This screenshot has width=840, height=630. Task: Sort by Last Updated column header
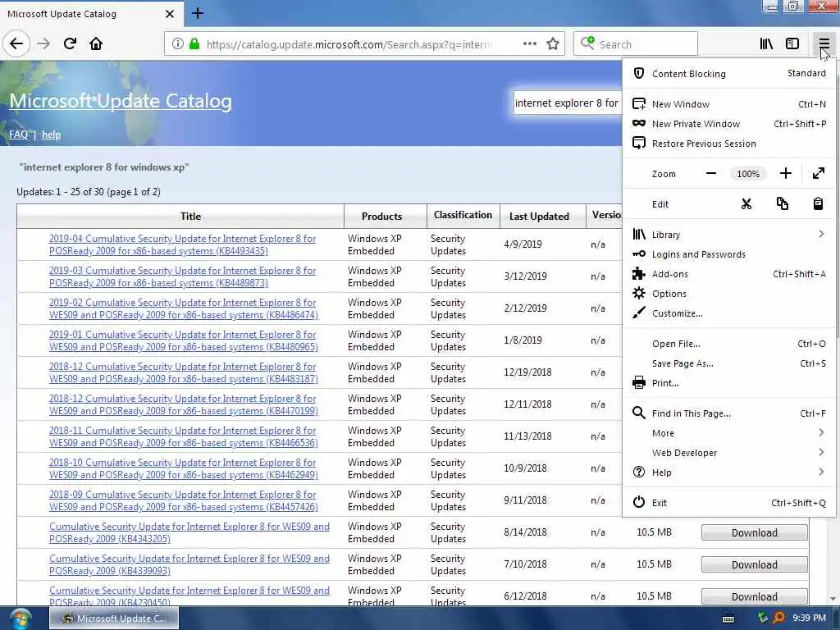coord(539,217)
